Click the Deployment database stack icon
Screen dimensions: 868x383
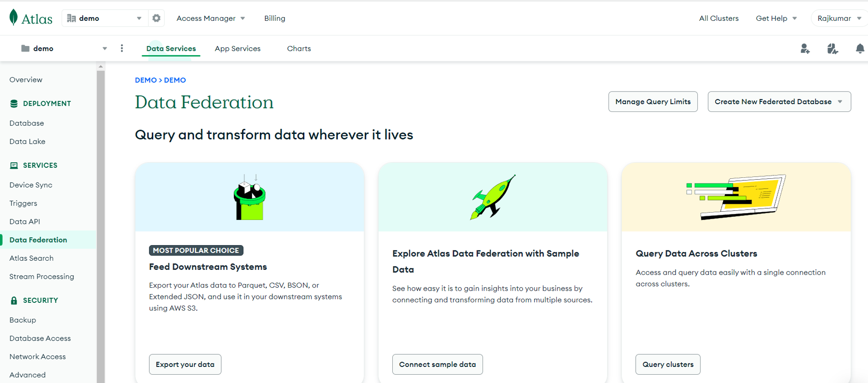coord(14,104)
